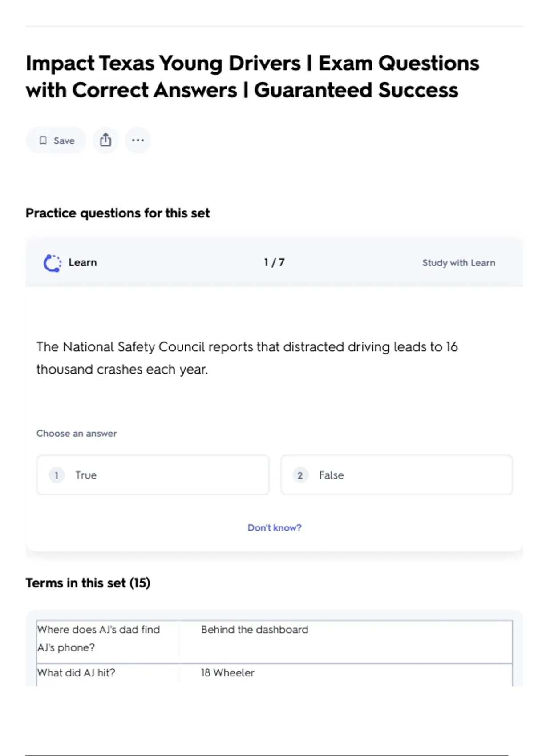Select the "What did AJ hit?" term
This screenshot has width=534, height=756.
coord(76,672)
